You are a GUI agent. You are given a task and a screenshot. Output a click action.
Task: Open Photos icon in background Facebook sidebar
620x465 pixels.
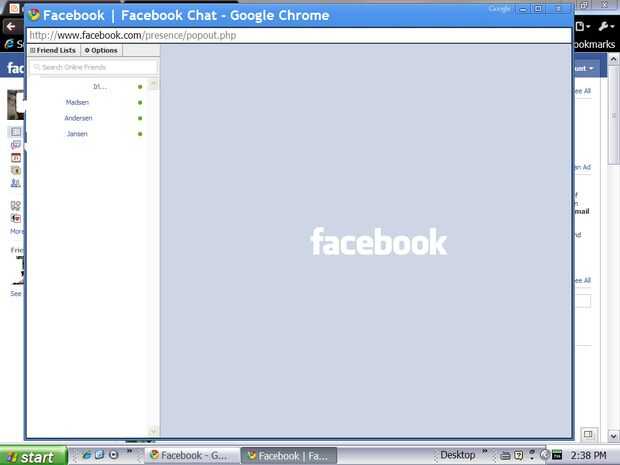(16, 170)
